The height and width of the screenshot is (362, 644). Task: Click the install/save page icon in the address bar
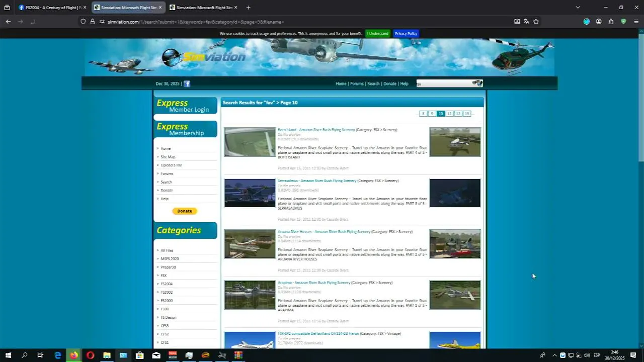(x=517, y=22)
